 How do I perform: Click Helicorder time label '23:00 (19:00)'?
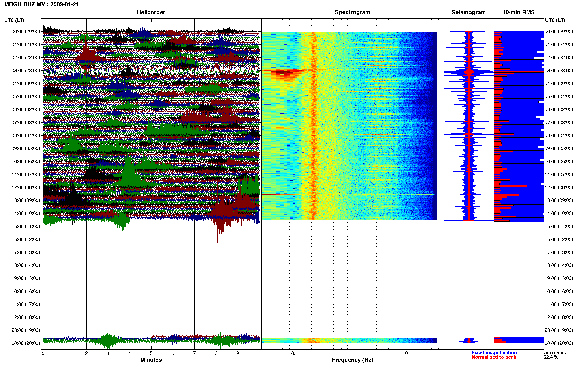click(x=26, y=330)
